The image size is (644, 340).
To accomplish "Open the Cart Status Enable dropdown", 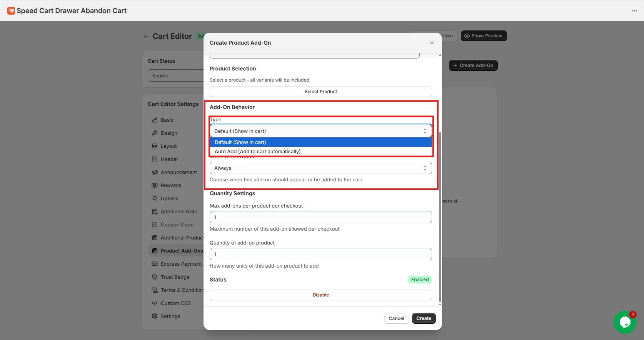I will pos(175,75).
